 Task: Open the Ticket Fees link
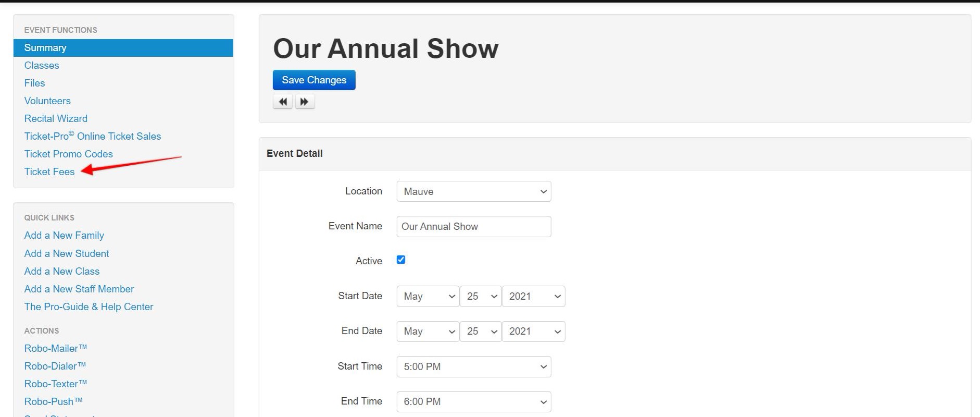pos(49,172)
